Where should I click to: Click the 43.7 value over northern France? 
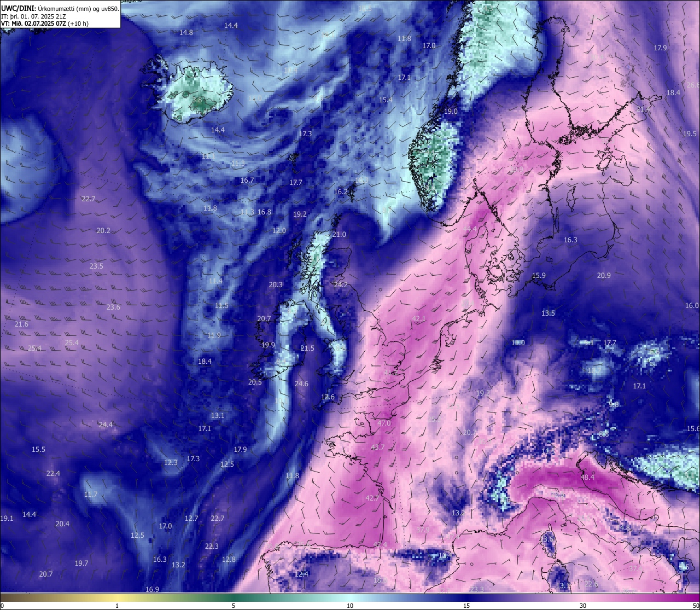[378, 448]
